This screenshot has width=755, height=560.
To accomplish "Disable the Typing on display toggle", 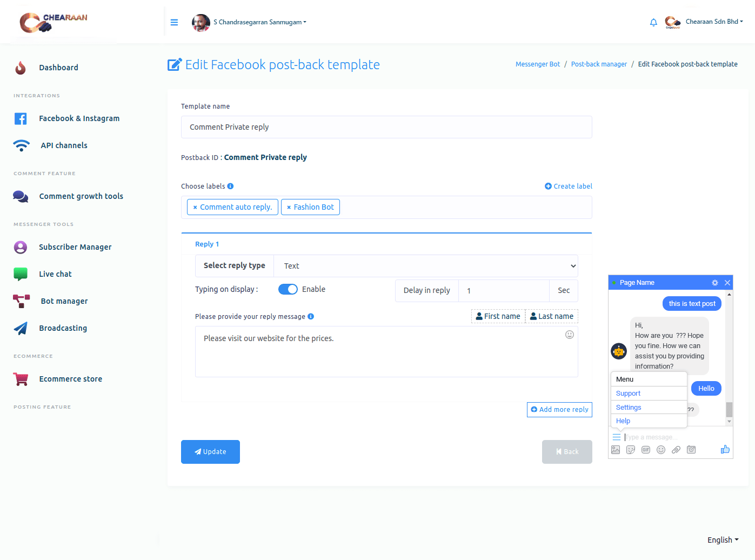I will (288, 289).
